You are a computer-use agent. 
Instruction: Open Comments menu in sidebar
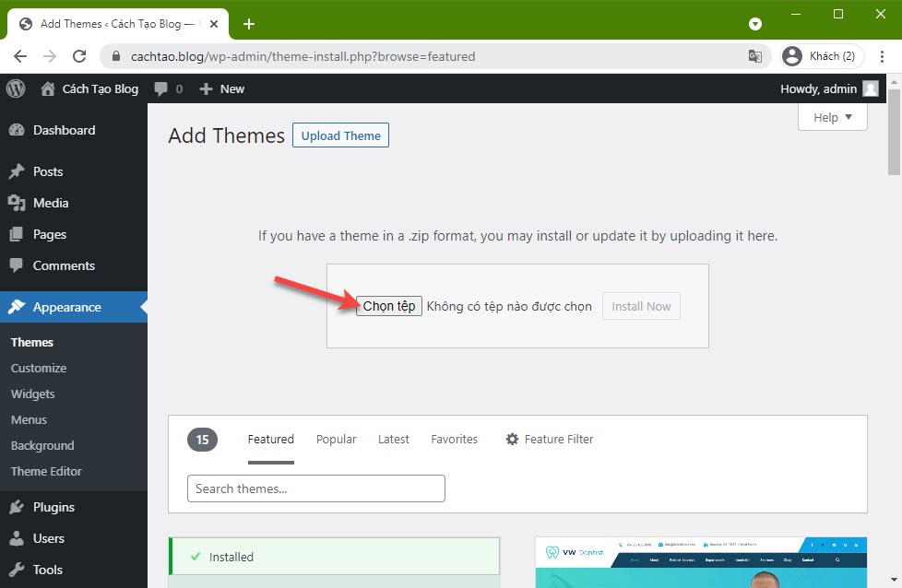click(74, 265)
